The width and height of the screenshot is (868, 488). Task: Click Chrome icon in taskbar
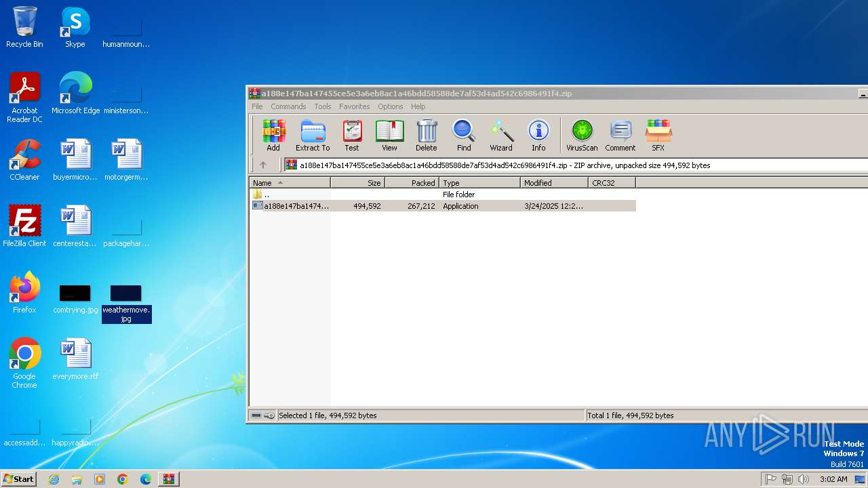pyautogui.click(x=123, y=479)
